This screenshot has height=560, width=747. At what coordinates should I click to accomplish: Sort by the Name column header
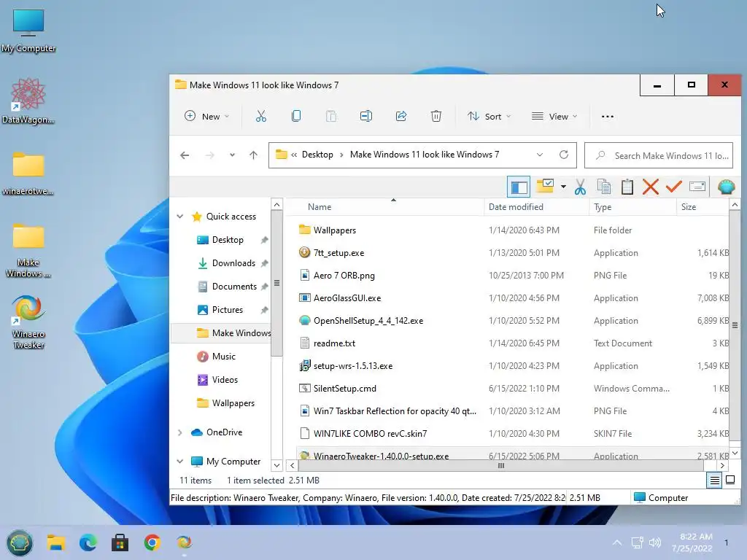tap(320, 207)
